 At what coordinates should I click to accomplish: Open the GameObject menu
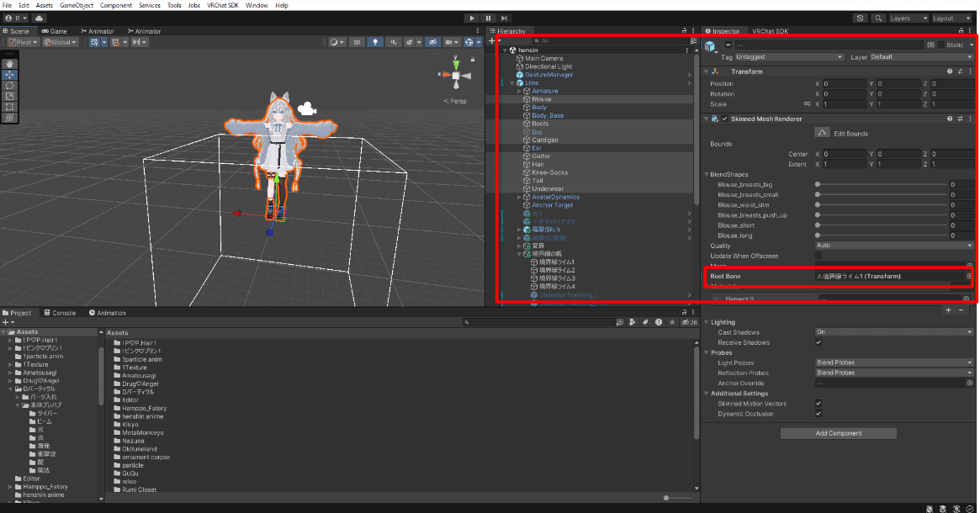(77, 5)
